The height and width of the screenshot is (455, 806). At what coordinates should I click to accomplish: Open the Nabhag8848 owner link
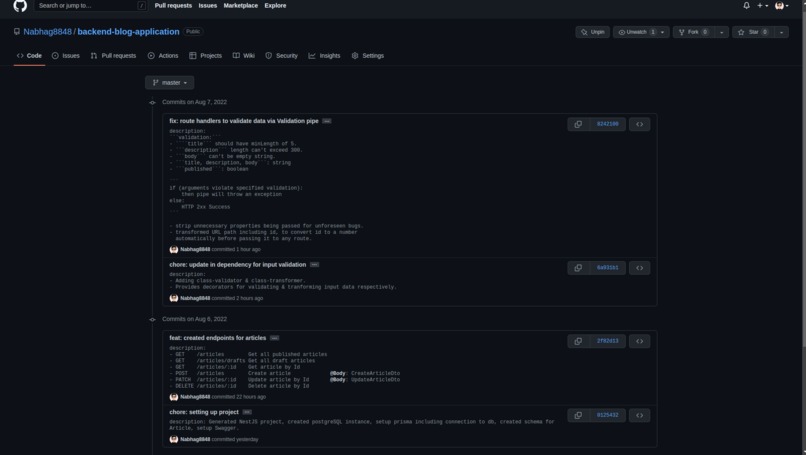[47, 32]
